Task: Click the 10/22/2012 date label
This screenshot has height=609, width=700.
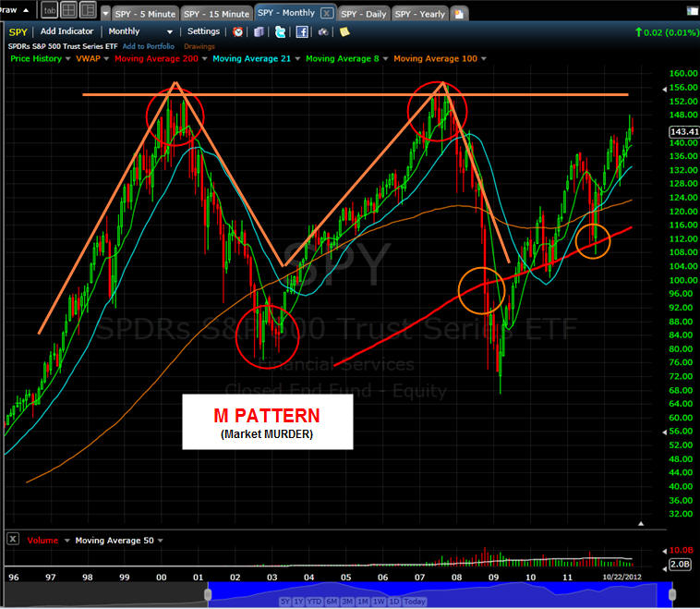Action: (x=622, y=577)
